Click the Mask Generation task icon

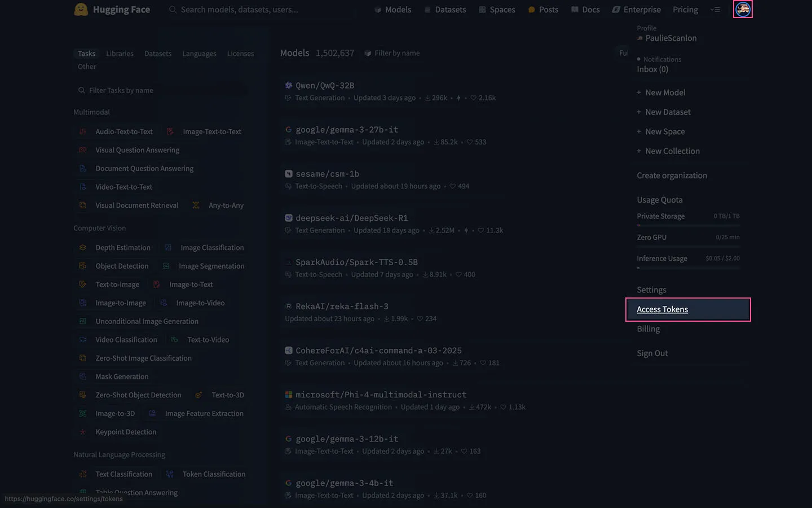83,376
